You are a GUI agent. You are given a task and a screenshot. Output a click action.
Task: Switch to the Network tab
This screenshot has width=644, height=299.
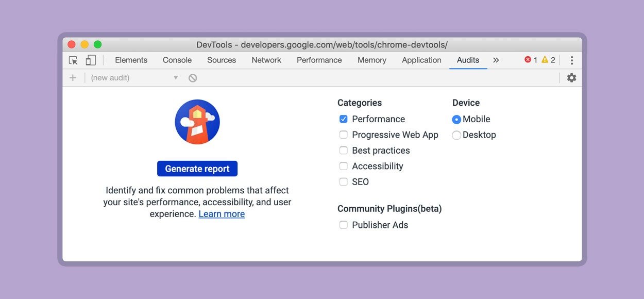(266, 60)
